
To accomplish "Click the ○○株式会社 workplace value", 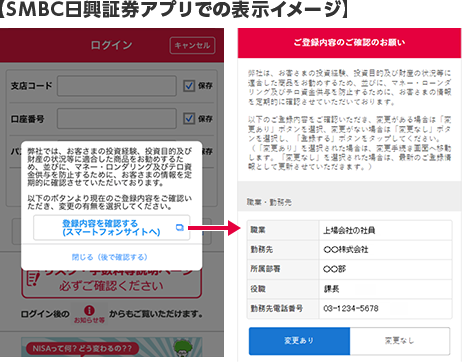I will coord(346,249).
